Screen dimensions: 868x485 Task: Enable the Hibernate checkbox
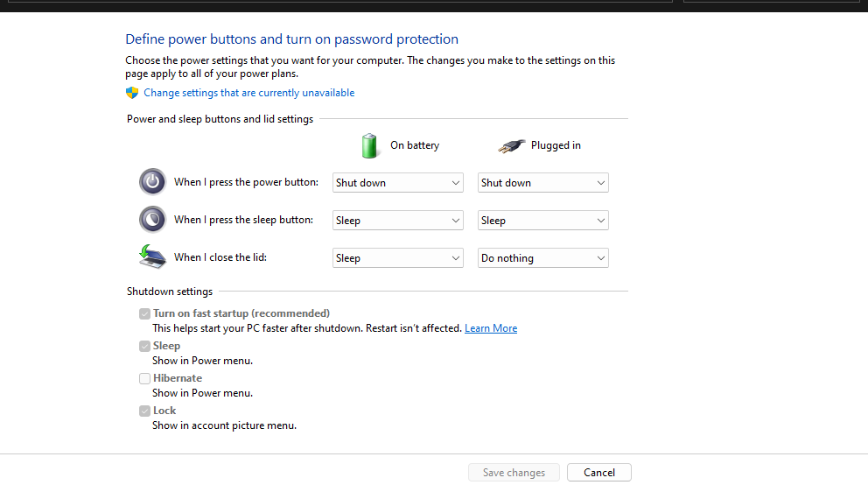coord(144,378)
